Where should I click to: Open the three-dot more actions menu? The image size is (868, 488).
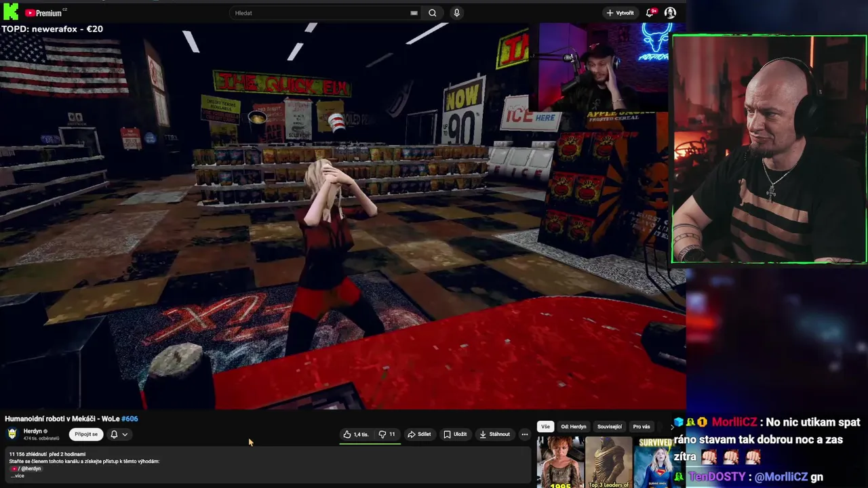tap(524, 434)
